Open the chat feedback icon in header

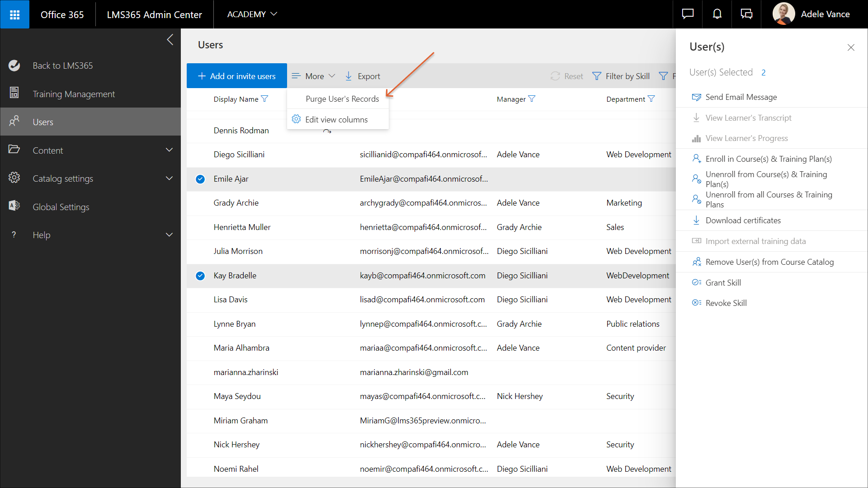click(x=688, y=14)
